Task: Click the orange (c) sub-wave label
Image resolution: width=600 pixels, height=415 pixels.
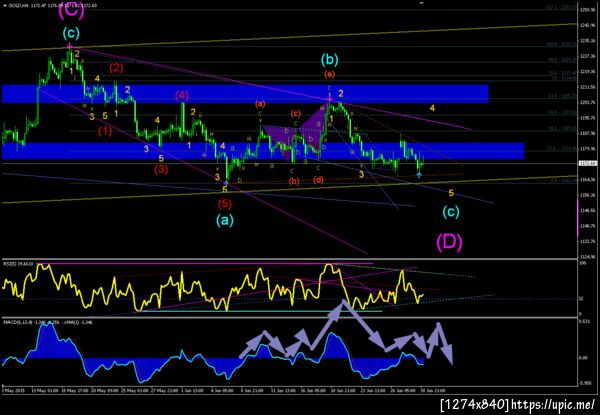Action: (295, 114)
